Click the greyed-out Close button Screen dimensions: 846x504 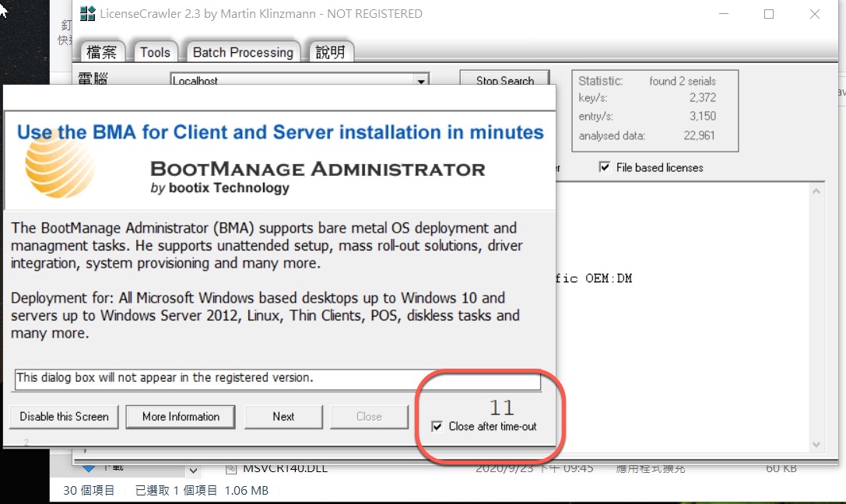coord(369,417)
